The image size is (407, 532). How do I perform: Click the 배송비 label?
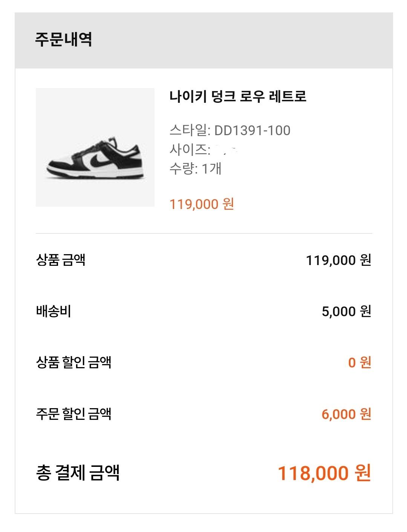click(x=54, y=311)
